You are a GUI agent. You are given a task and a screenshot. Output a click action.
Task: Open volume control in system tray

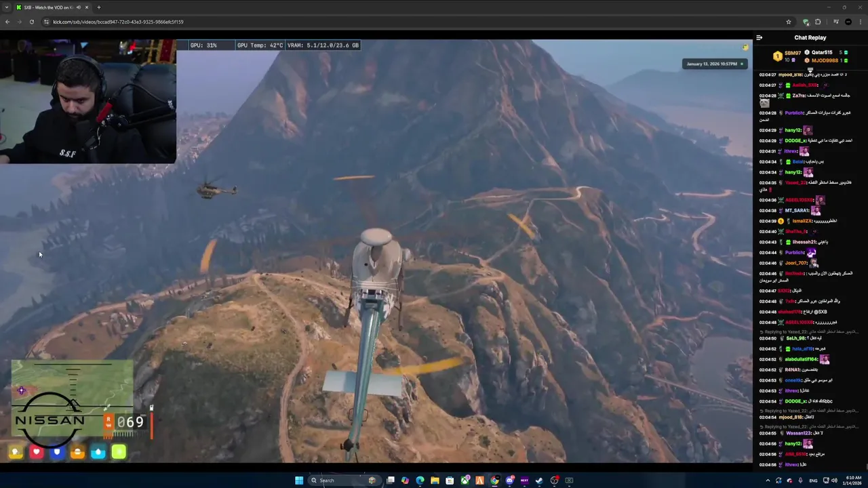(x=834, y=481)
